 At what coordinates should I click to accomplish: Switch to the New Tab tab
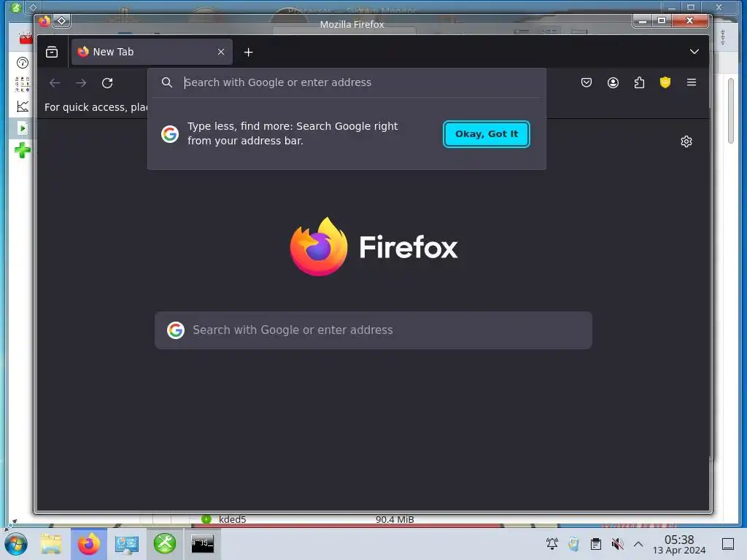pos(152,52)
